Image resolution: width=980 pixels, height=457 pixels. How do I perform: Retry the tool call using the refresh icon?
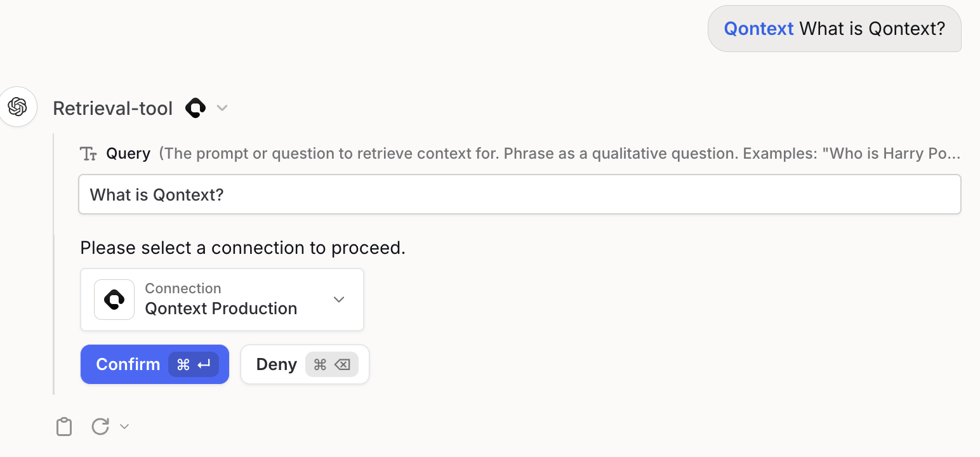[x=100, y=426]
